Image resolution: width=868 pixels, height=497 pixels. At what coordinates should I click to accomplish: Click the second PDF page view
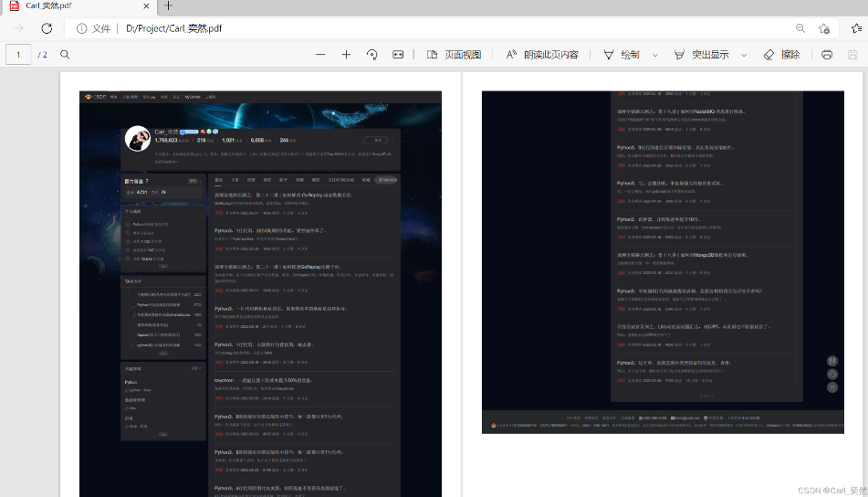click(663, 262)
